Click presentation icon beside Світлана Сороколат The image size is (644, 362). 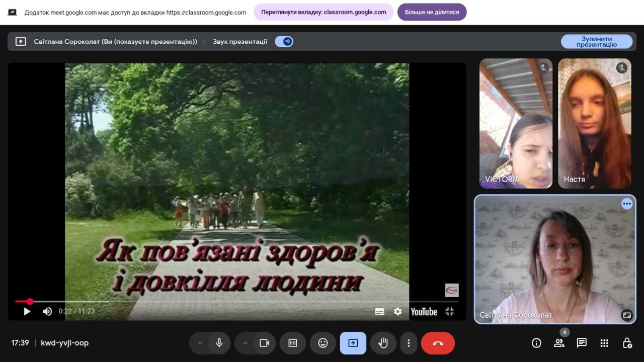coord(21,42)
